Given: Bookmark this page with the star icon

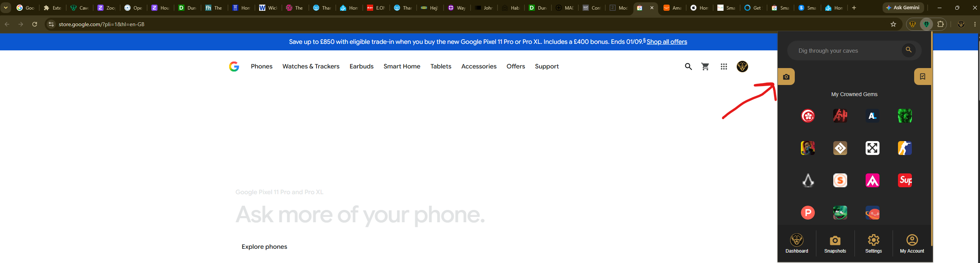Looking at the screenshot, I should coord(893,24).
